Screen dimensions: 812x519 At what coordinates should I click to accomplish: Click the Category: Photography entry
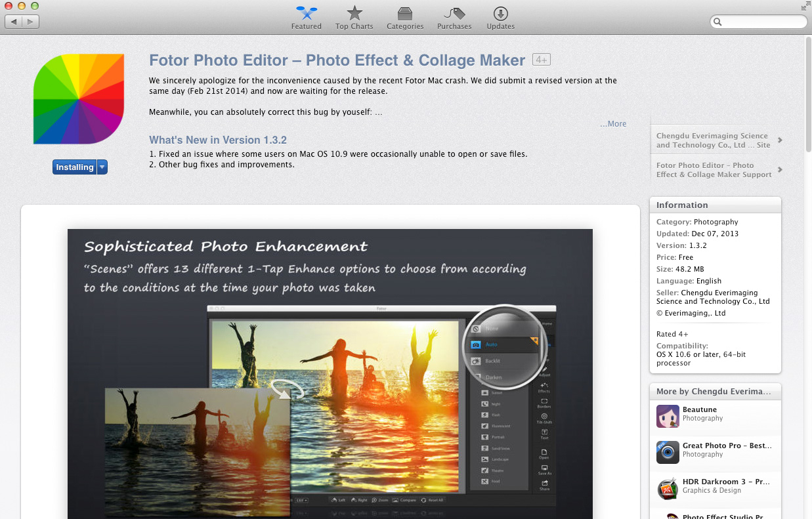[x=697, y=222]
